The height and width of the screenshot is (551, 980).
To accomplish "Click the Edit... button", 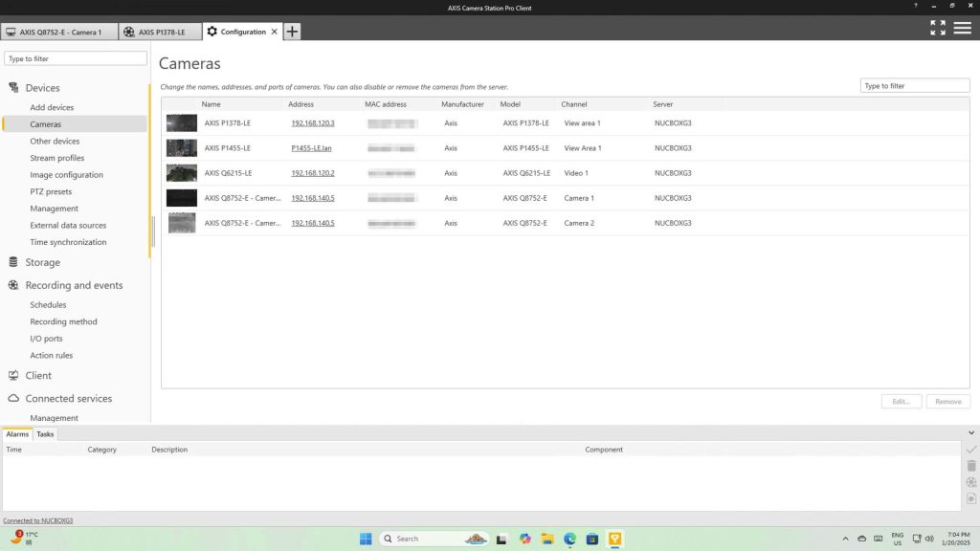I will (902, 402).
